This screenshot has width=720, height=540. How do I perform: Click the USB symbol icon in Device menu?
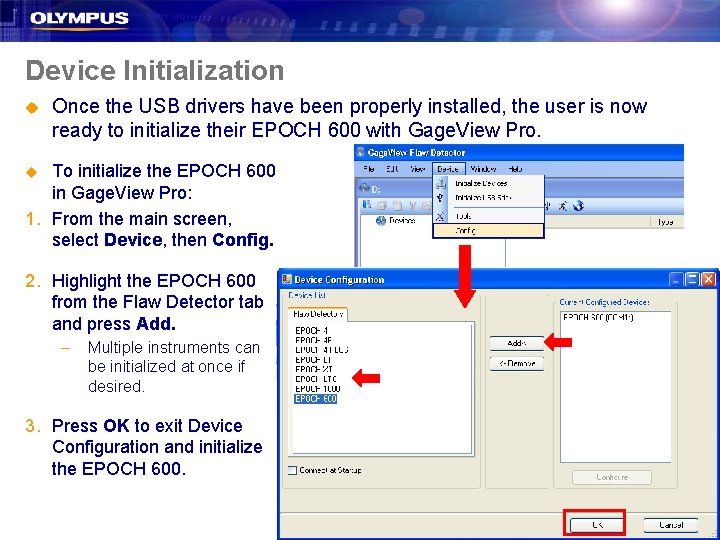[440, 198]
